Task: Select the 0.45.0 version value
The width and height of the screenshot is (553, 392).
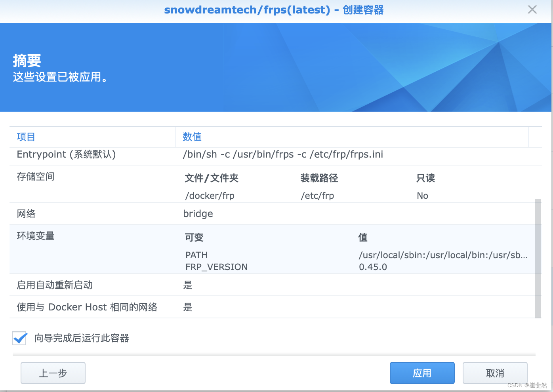Action: (373, 267)
